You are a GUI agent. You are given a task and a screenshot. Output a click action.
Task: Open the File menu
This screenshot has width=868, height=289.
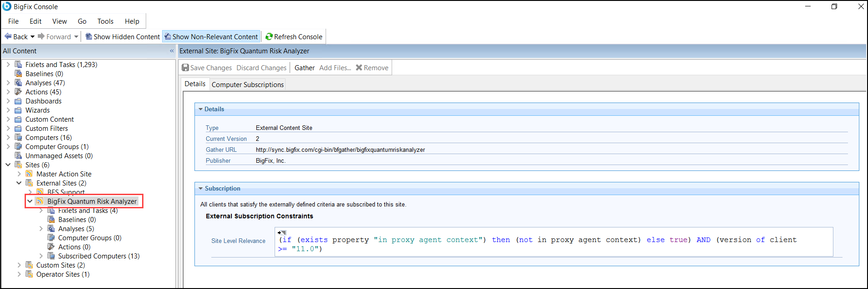pyautogui.click(x=13, y=21)
